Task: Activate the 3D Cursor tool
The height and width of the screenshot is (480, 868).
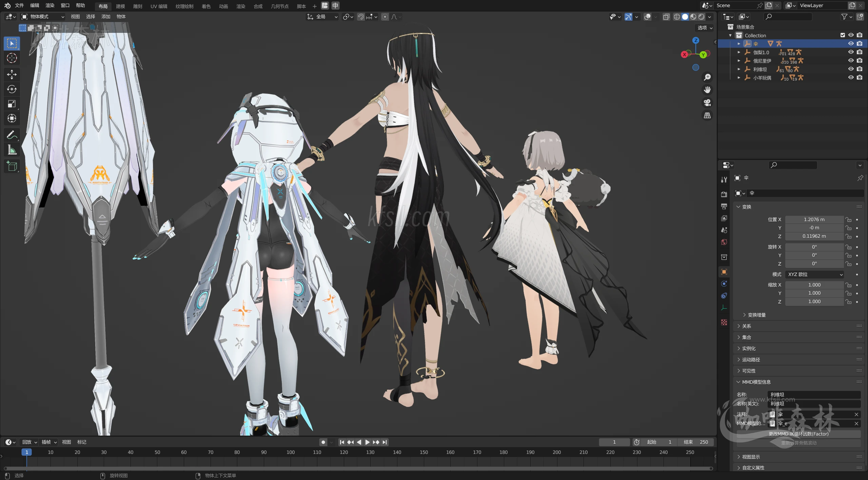Action: click(12, 58)
